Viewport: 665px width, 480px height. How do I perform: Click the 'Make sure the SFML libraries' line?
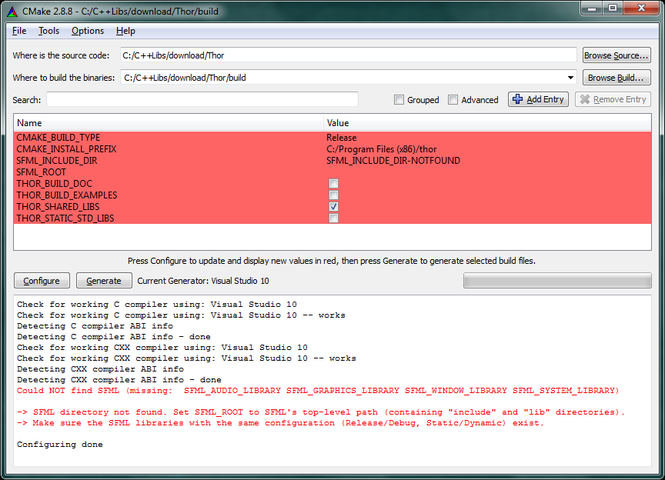click(x=280, y=423)
